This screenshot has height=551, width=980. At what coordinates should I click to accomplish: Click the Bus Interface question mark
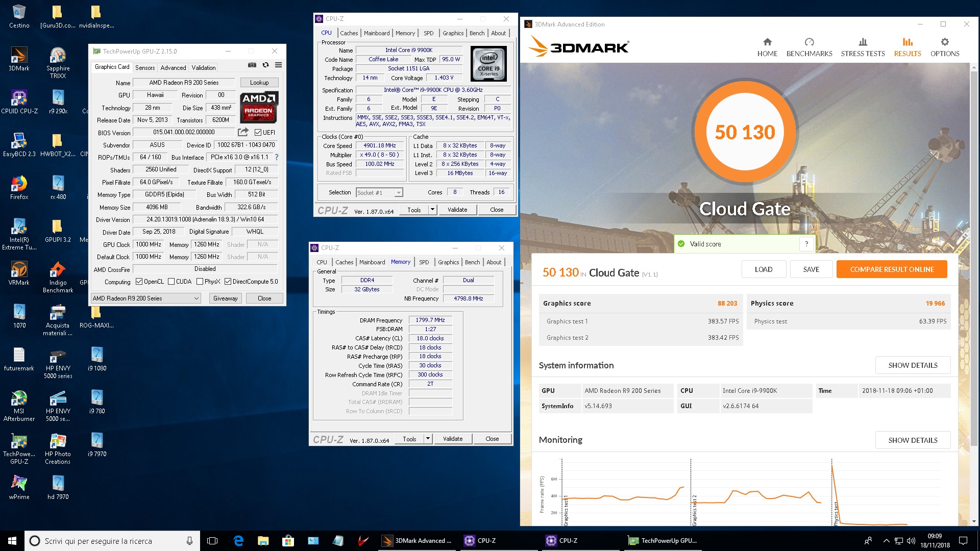tap(277, 157)
